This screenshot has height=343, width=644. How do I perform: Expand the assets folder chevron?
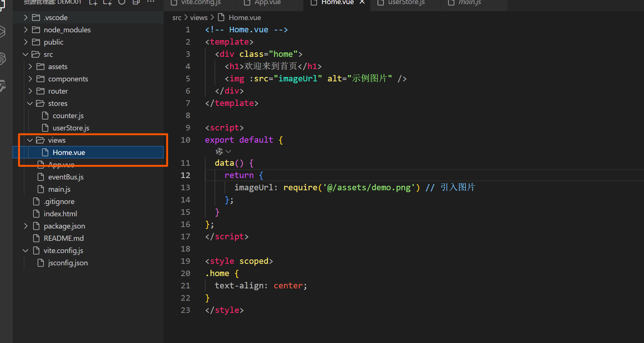point(30,67)
